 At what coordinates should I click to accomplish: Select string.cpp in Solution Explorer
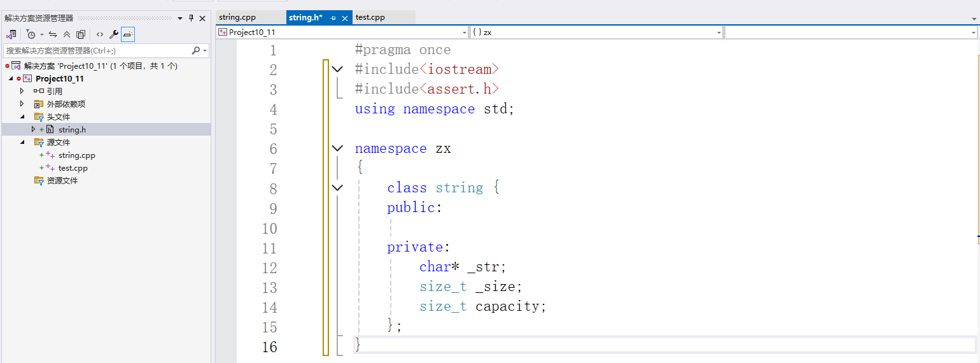pos(76,155)
